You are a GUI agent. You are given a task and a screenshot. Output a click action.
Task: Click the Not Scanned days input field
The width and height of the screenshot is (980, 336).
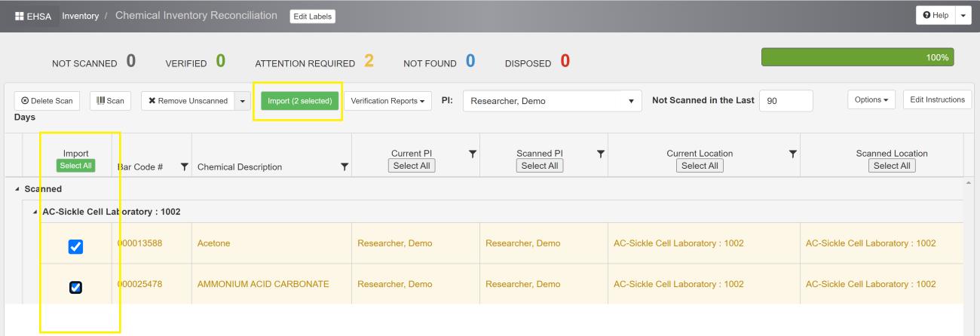click(786, 101)
